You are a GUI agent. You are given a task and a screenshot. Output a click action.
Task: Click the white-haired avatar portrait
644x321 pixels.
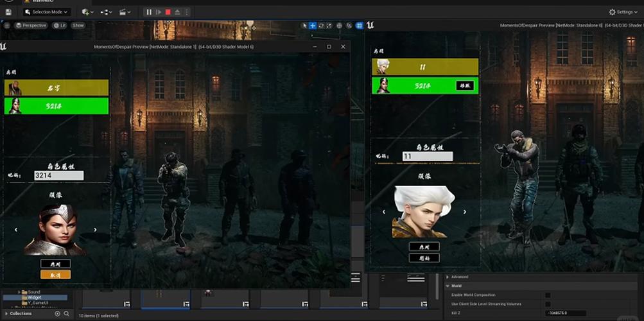click(x=424, y=212)
